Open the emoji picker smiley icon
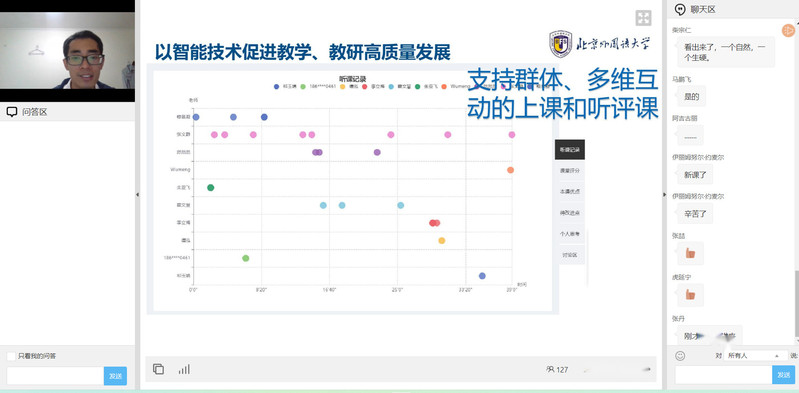 pos(680,356)
